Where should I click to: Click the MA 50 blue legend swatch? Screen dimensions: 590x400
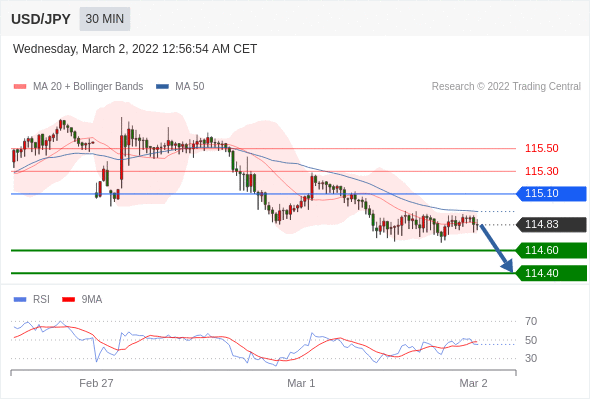tap(162, 87)
